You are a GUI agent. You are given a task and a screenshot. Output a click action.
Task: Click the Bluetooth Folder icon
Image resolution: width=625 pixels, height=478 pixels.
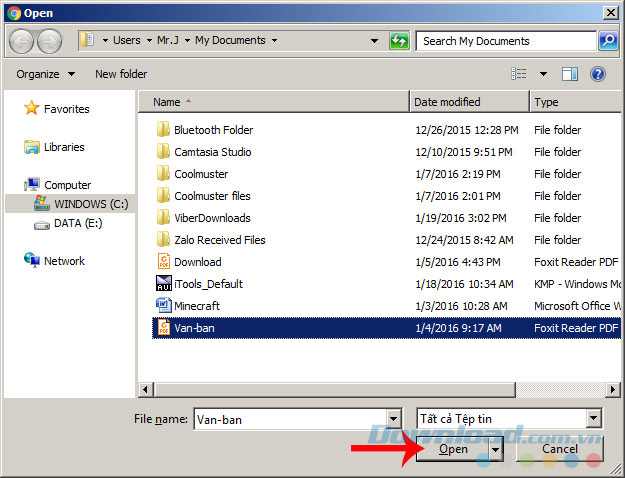click(x=163, y=130)
